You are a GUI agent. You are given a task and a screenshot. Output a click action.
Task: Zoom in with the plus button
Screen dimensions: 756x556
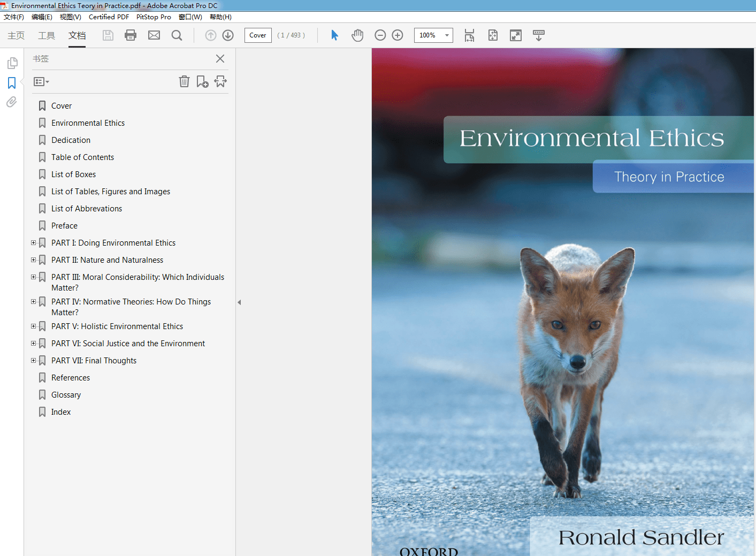(x=397, y=35)
